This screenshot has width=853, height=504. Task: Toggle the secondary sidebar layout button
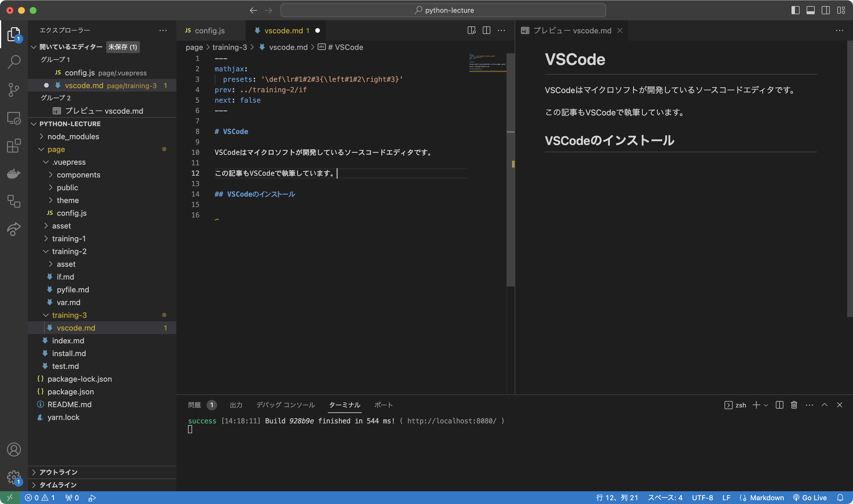coord(825,10)
